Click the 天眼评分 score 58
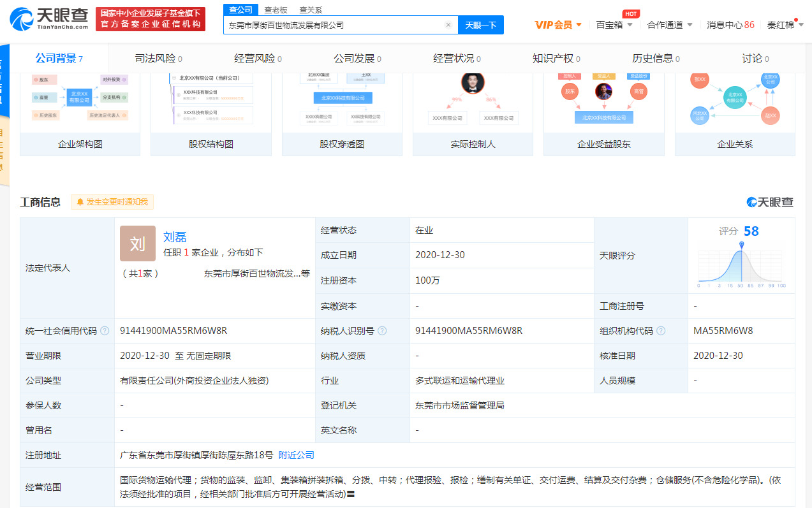The width and height of the screenshot is (812, 508). [x=751, y=231]
